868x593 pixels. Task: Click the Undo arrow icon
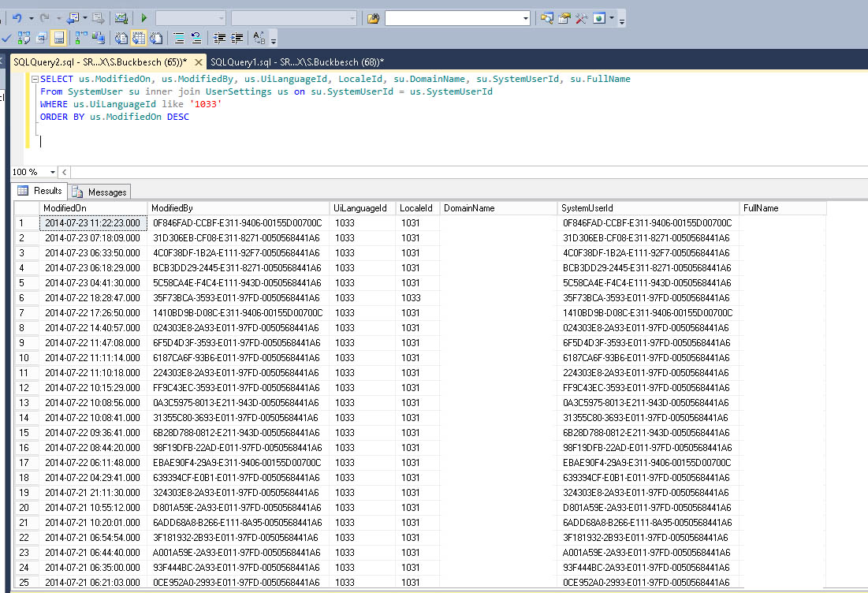[x=17, y=17]
